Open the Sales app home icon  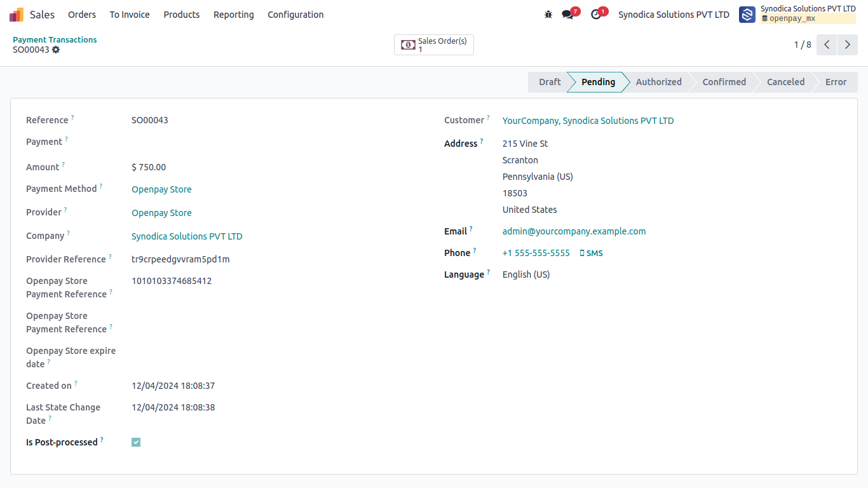click(x=17, y=14)
